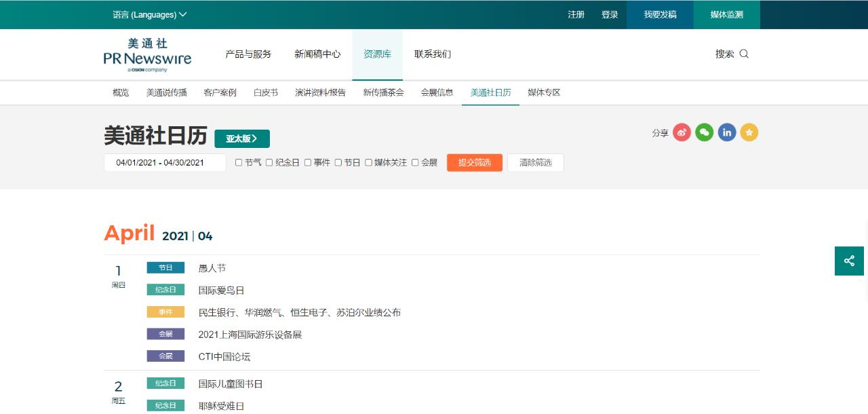Click the 愚人节 holiday entry
Viewport: 868px width, 414px height.
coord(212,267)
